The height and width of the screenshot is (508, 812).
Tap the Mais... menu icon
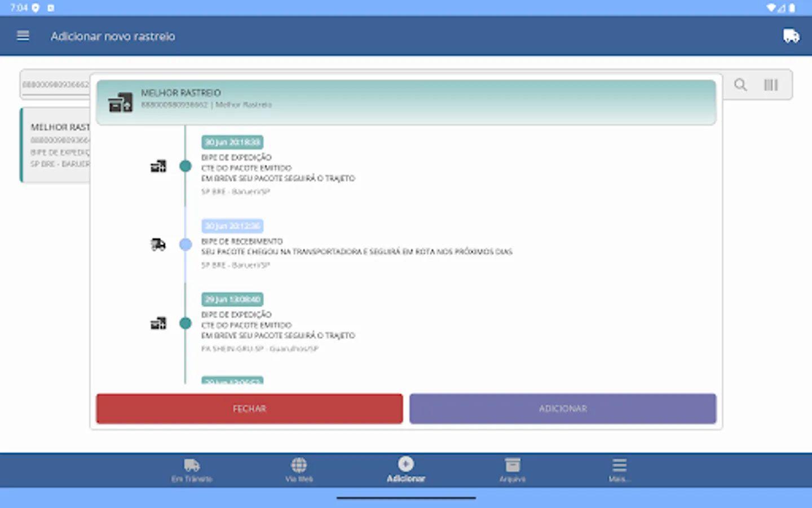click(619, 465)
